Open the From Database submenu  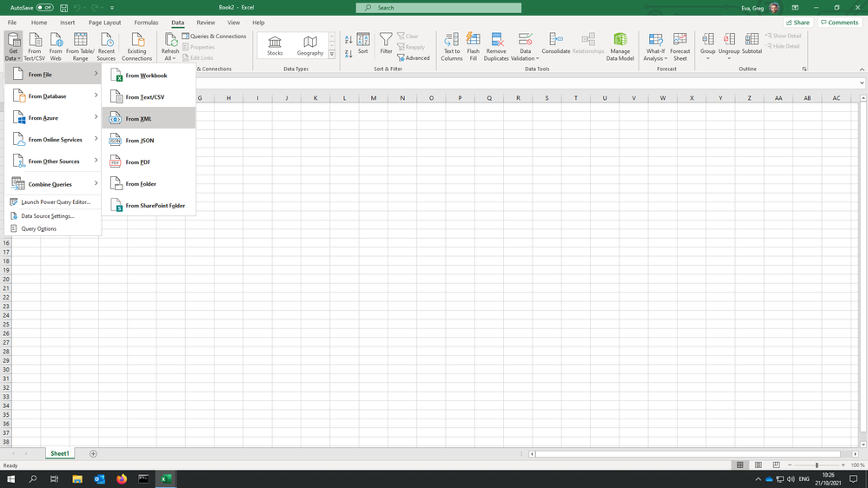[x=53, y=96]
